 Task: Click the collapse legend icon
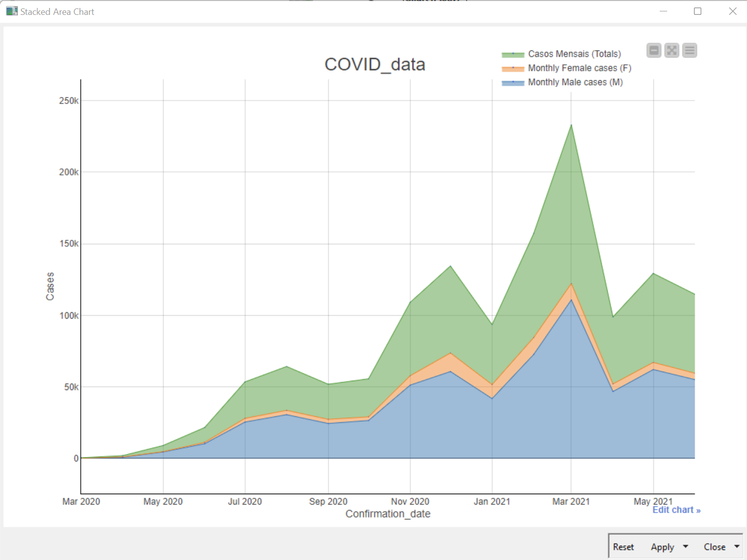(654, 50)
